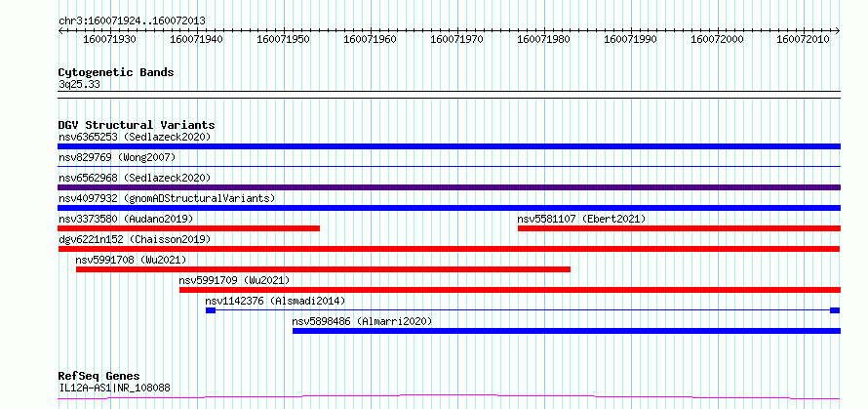Viewport: 868px width, 409px height.
Task: Open nsv4097932 (gnomADStructuralVariants) label
Action: click(167, 198)
